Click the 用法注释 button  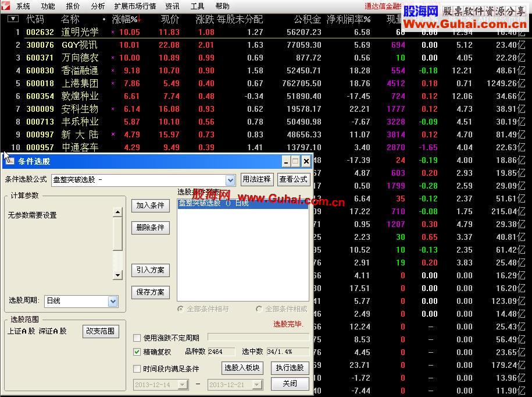point(256,179)
